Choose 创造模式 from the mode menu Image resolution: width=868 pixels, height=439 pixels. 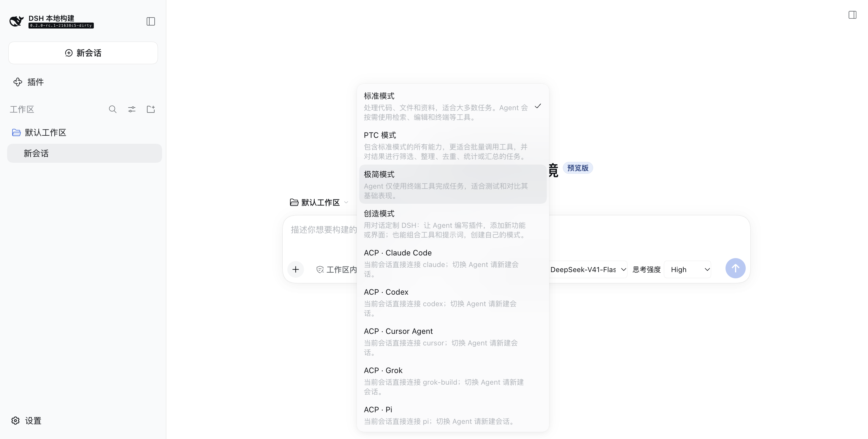pyautogui.click(x=452, y=224)
